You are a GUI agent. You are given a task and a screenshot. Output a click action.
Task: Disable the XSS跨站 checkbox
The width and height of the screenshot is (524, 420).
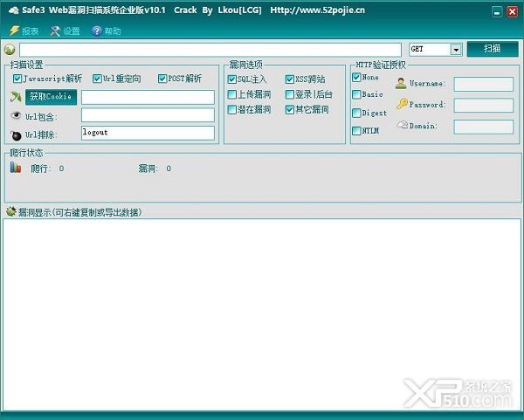pyautogui.click(x=290, y=79)
